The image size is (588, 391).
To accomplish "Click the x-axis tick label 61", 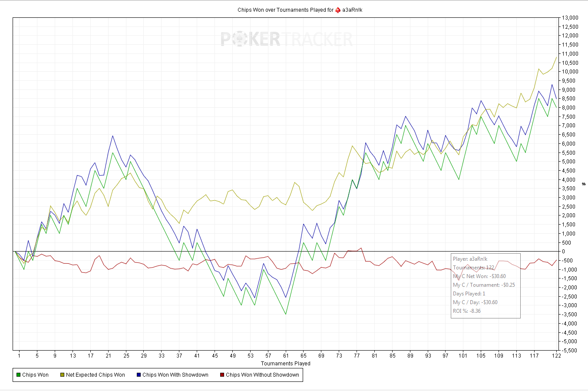I will point(286,356).
